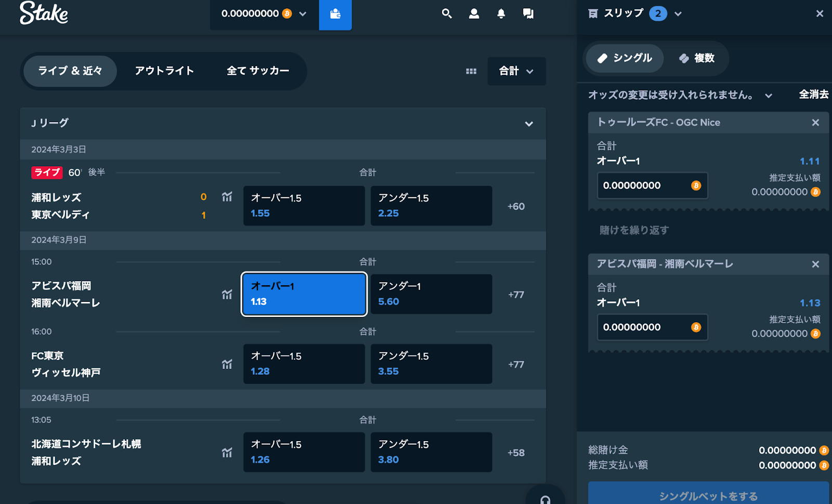Select the アウトライト tab
This screenshot has width=832, height=504.
[x=164, y=71]
